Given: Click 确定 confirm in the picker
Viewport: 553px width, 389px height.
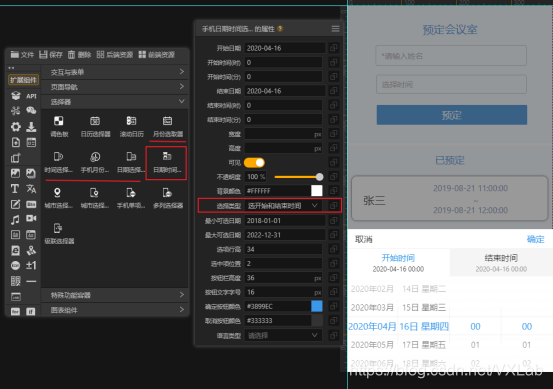Looking at the screenshot, I should point(535,239).
